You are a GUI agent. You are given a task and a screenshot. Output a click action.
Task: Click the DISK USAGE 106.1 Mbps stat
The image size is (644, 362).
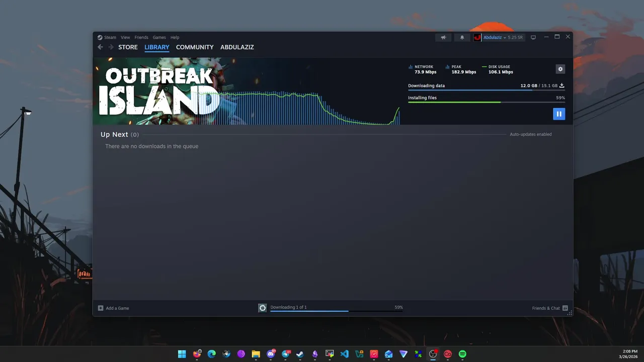[498, 69]
